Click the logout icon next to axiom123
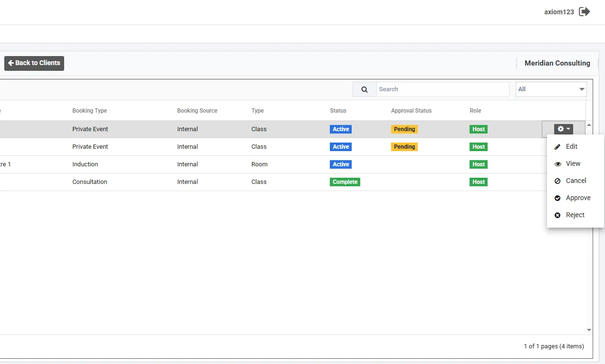Screen dimensions: 605x364 pyautogui.click(x=585, y=12)
